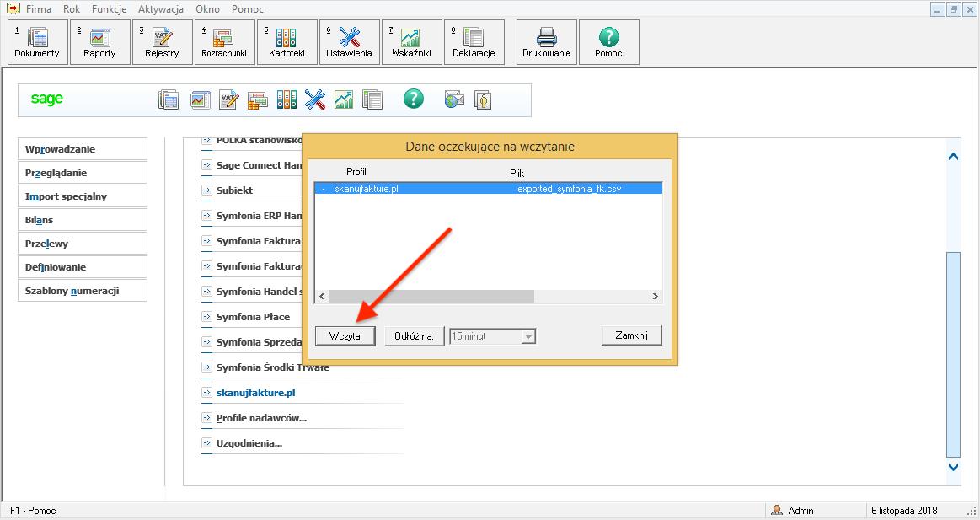This screenshot has width=980, height=520.
Task: Select Import specjalny in the left panel
Action: 83,196
